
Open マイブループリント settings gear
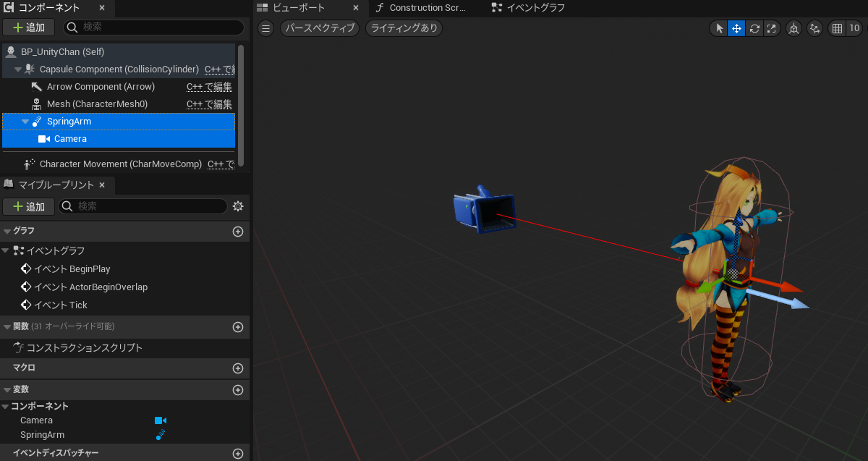[x=238, y=206]
